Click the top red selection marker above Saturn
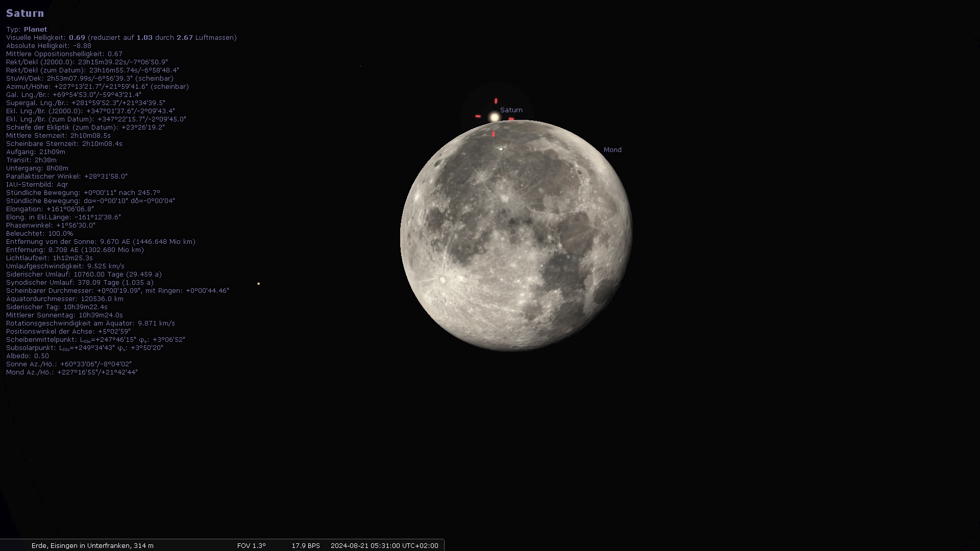Image resolution: width=980 pixels, height=551 pixels. tap(496, 101)
